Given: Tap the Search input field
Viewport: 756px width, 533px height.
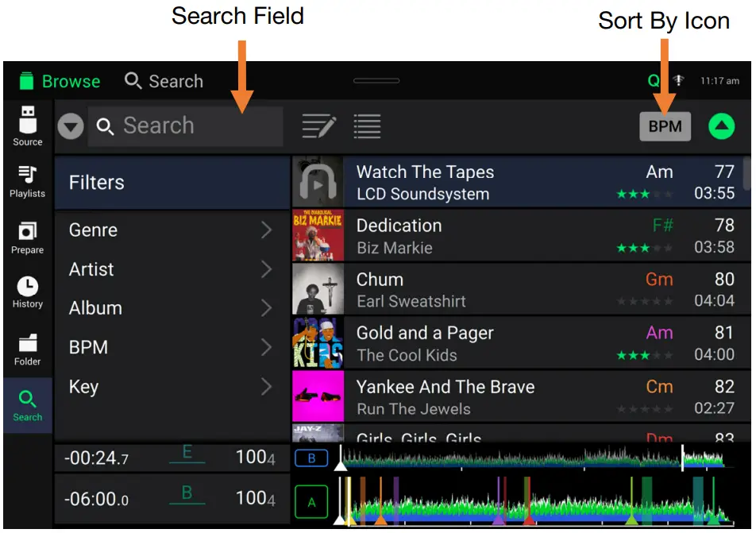Looking at the screenshot, I should tap(186, 126).
